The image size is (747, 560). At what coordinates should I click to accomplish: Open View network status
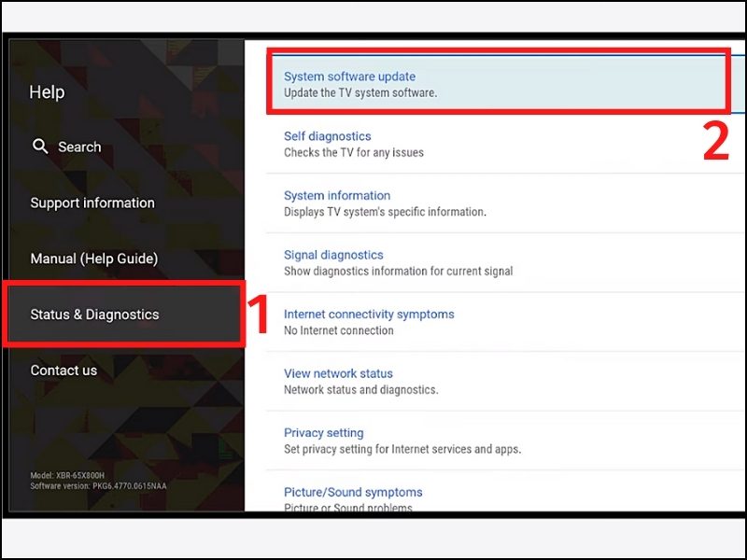pos(337,373)
